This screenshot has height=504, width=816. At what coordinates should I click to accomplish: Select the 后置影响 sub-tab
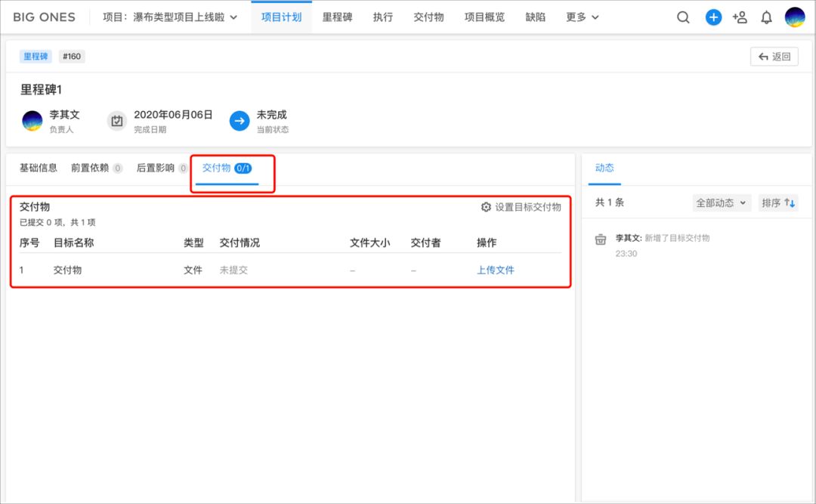(162, 168)
